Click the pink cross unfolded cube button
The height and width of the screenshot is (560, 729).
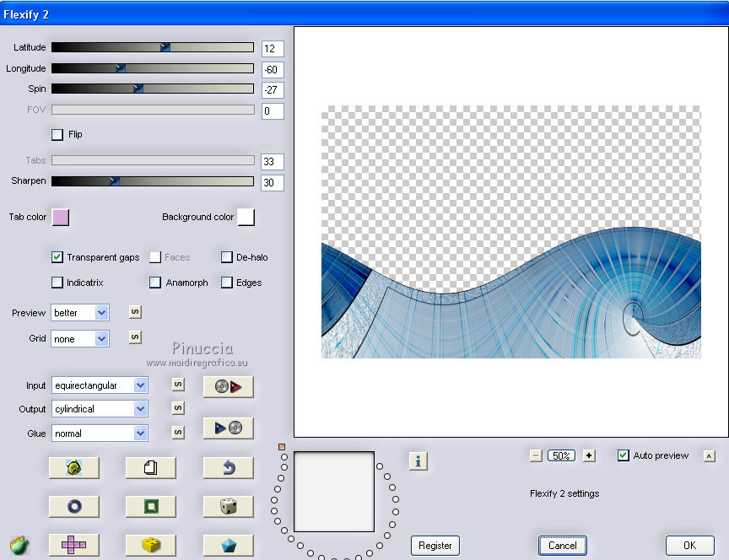point(74,545)
